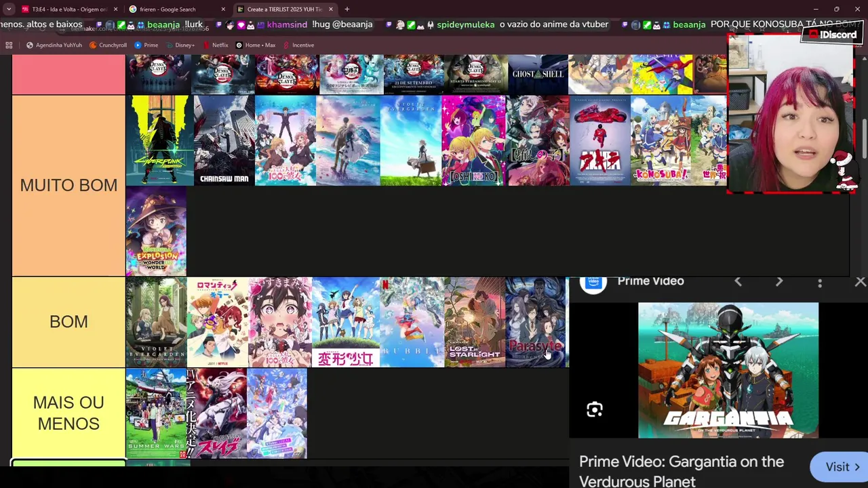This screenshot has width=868, height=488.
Task: Select the Akira poster
Action: click(x=599, y=140)
